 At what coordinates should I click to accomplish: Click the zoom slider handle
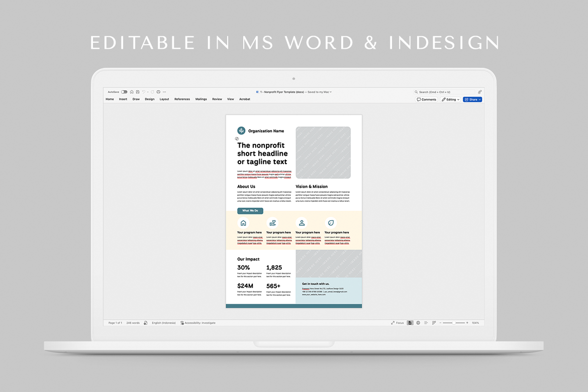(454, 323)
